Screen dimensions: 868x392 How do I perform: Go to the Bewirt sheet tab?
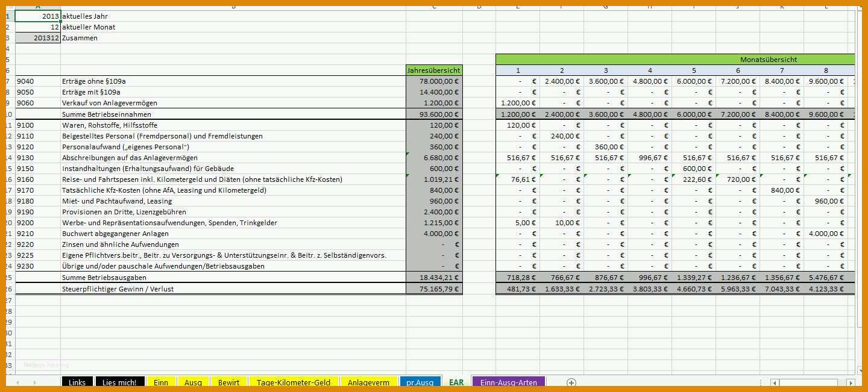click(x=228, y=382)
